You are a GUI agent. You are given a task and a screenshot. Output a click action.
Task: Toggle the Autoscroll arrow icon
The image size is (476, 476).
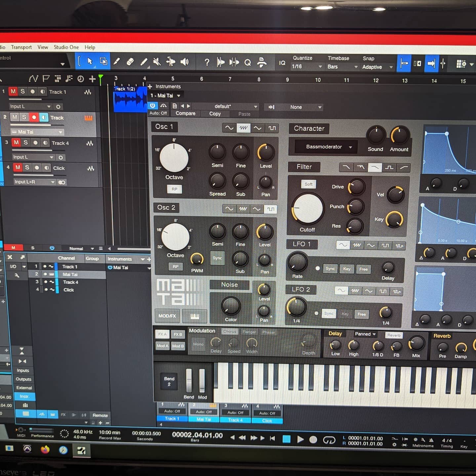coord(431,63)
